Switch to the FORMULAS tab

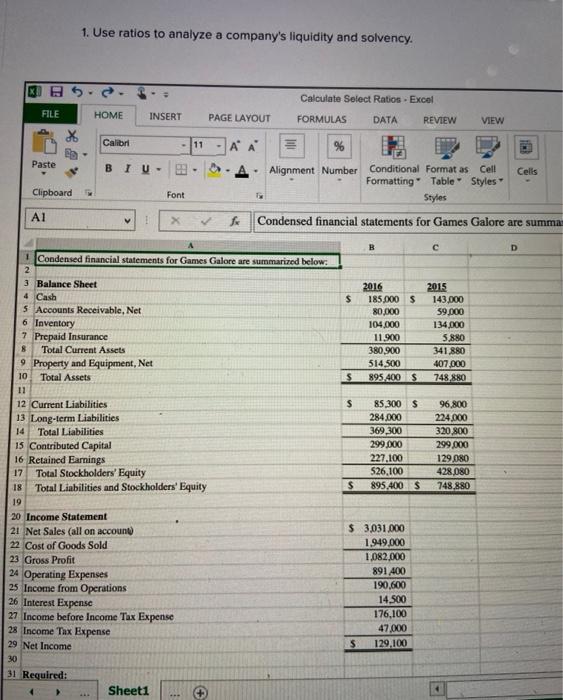pos(321,119)
